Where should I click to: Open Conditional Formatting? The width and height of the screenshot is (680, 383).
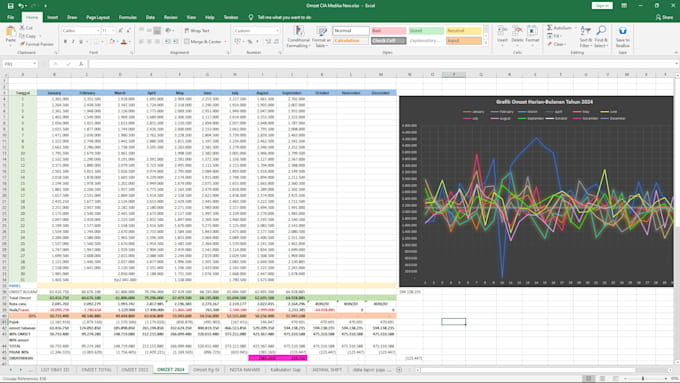pos(298,36)
